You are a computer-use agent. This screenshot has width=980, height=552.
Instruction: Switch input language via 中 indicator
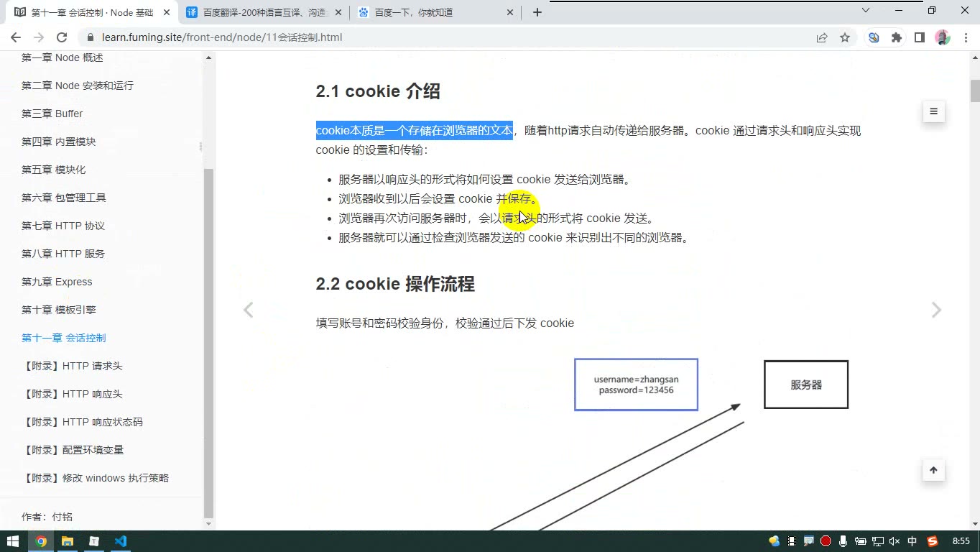point(912,541)
